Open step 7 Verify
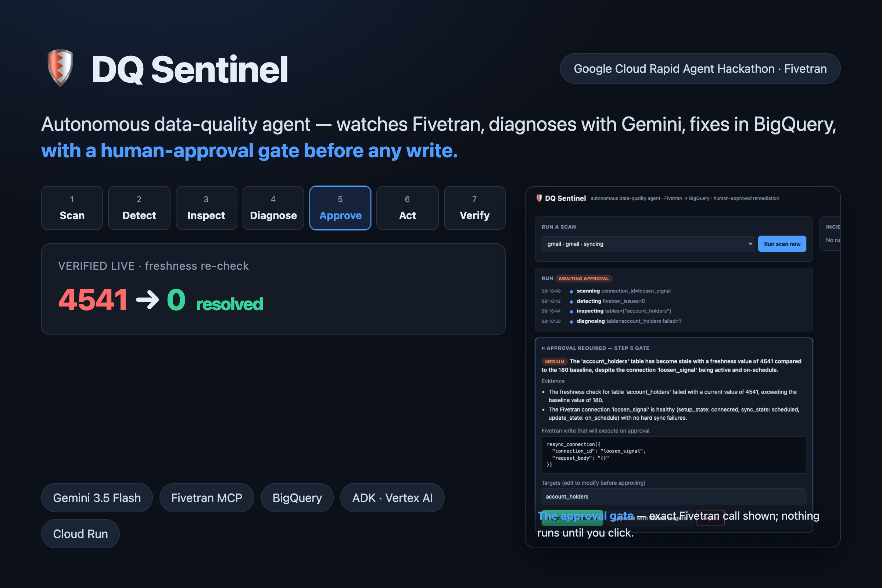Screen dimensions: 882x588 [x=474, y=208]
